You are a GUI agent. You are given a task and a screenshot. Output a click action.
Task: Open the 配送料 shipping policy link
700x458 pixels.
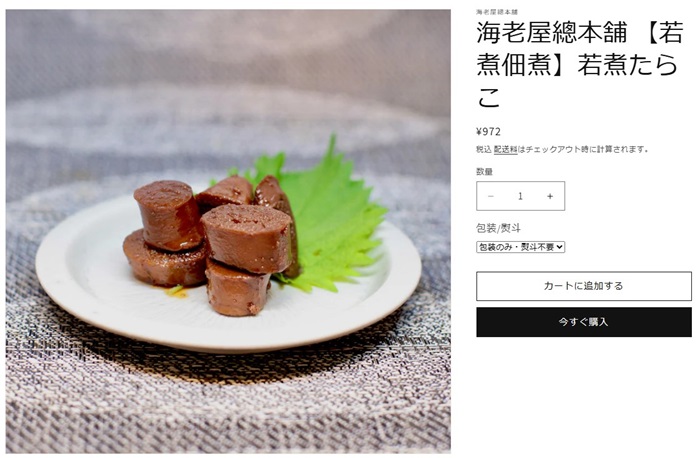pos(505,150)
